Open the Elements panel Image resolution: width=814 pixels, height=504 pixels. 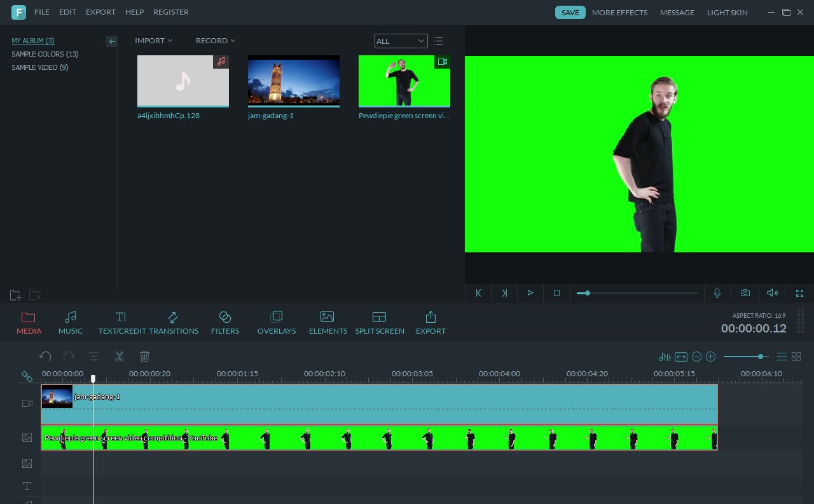coord(328,323)
